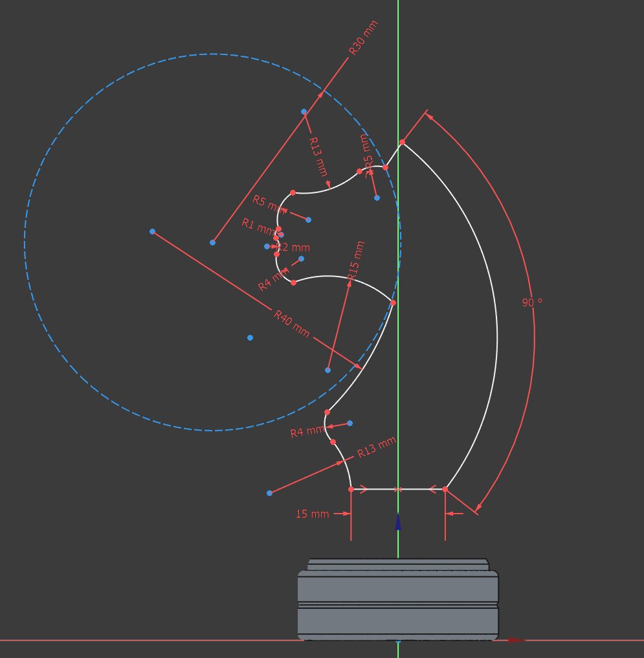Viewport: 644px width, 658px height.
Task: Select R4 mm label beside the lower neck fillet
Action: (307, 431)
